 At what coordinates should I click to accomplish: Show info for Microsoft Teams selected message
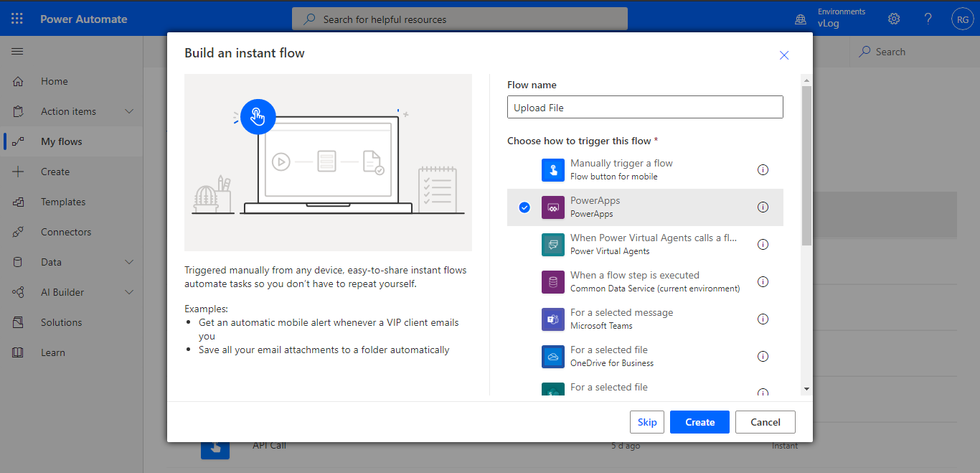tap(763, 319)
